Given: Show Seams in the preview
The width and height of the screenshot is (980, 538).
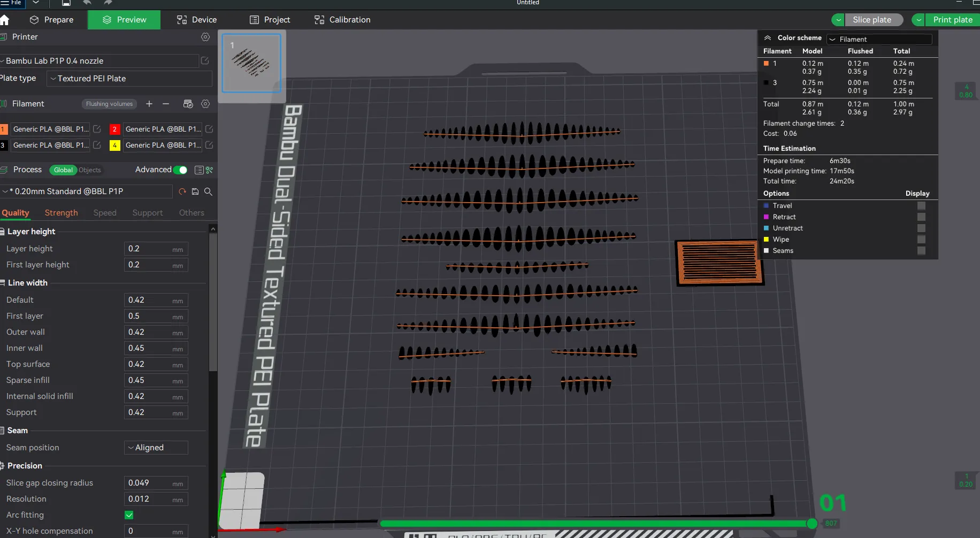Looking at the screenshot, I should (921, 251).
